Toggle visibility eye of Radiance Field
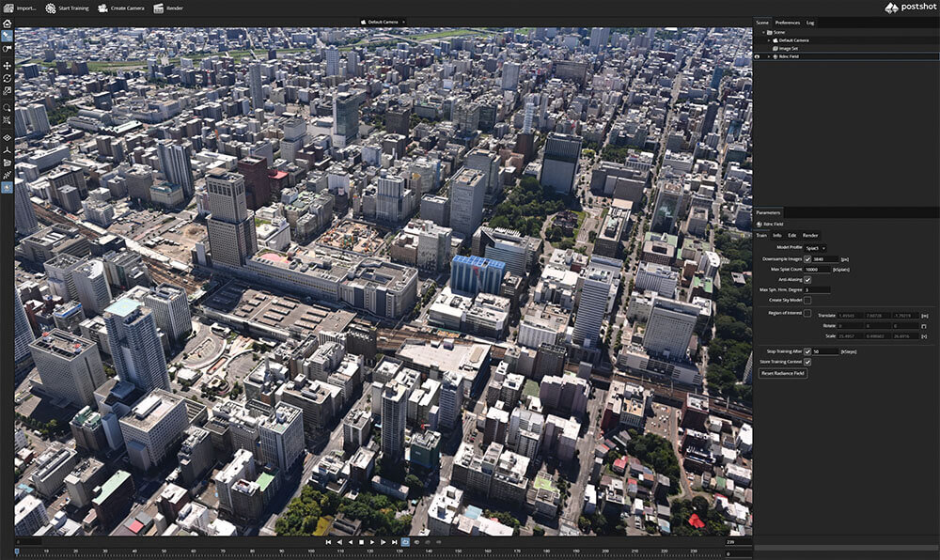940x560 pixels. point(758,56)
